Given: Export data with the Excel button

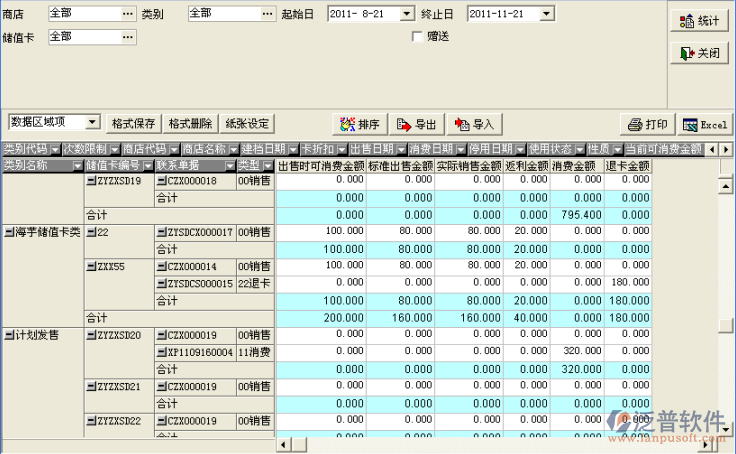Looking at the screenshot, I should coord(704,124).
